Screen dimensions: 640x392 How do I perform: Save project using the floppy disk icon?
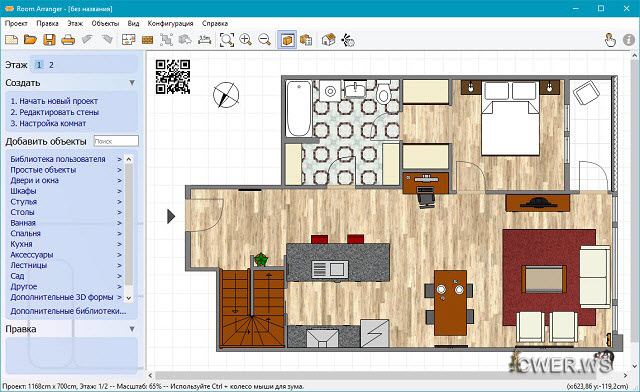click(49, 40)
